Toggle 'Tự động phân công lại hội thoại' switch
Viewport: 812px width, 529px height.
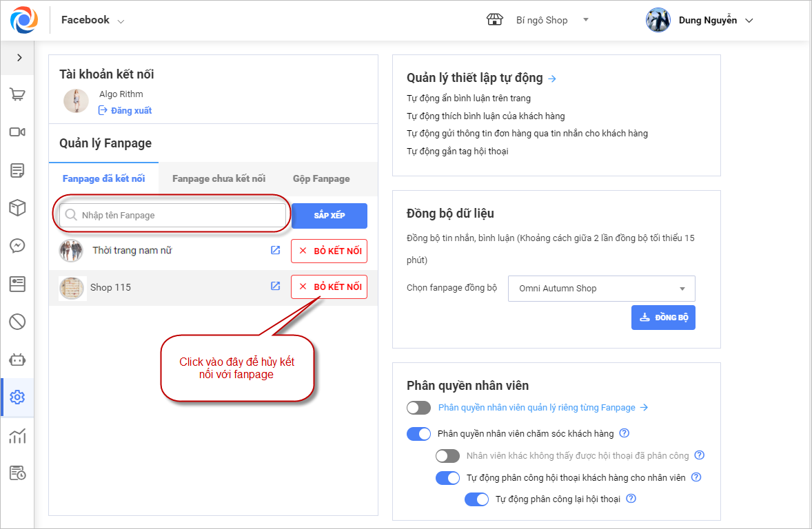point(476,499)
